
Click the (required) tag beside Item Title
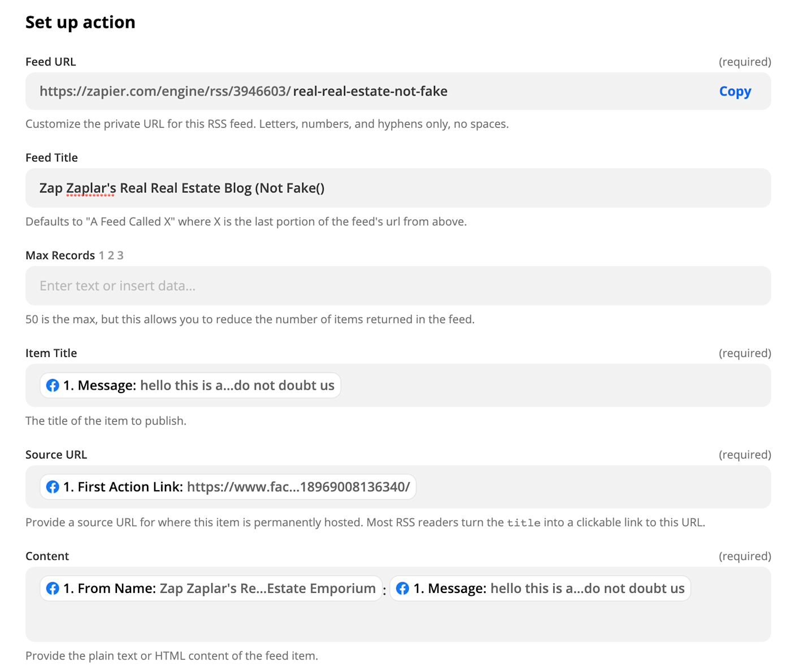pos(745,353)
